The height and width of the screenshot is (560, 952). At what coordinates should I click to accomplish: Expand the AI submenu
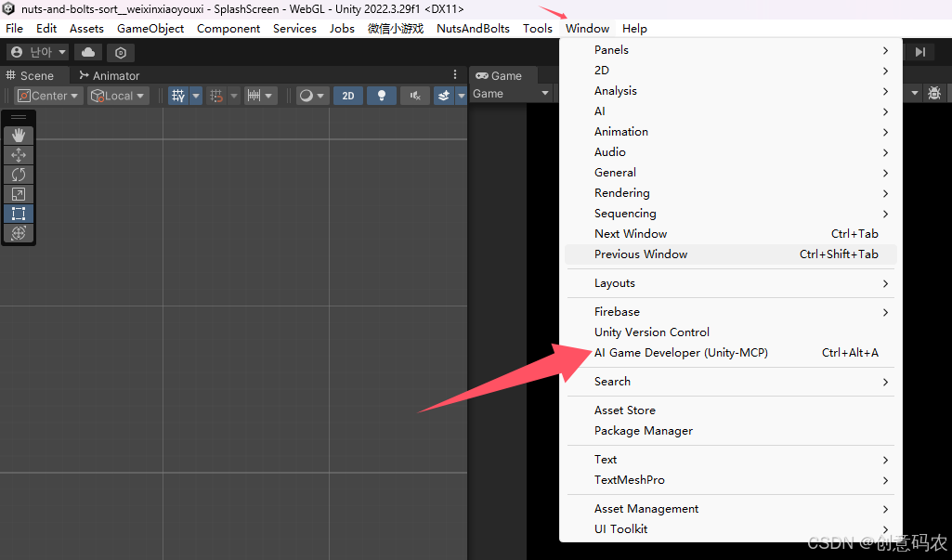(730, 111)
